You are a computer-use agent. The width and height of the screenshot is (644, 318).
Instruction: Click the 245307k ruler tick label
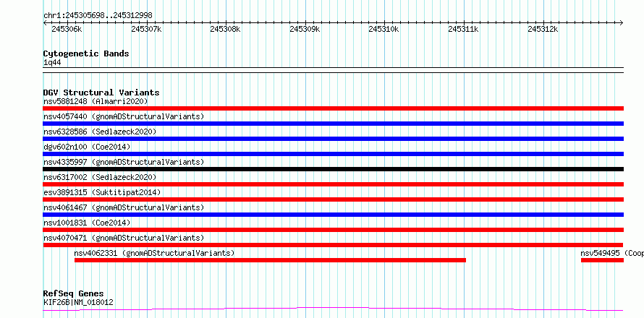click(146, 29)
